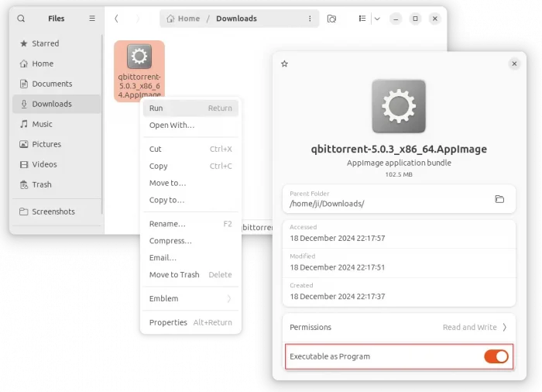Choose Copy from the context menu
Screen dimensions: 542x392
(x=190, y=166)
